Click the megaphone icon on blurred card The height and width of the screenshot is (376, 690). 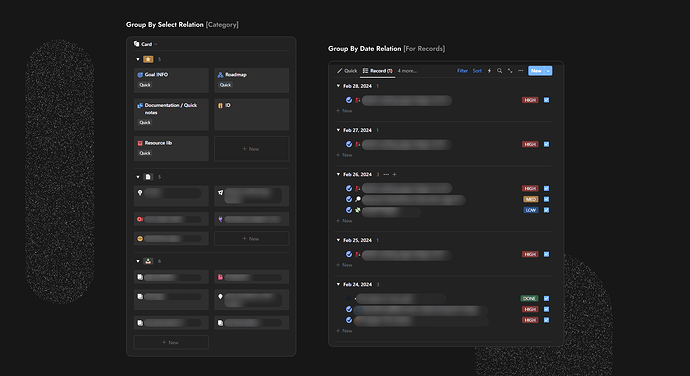pyautogui.click(x=220, y=193)
